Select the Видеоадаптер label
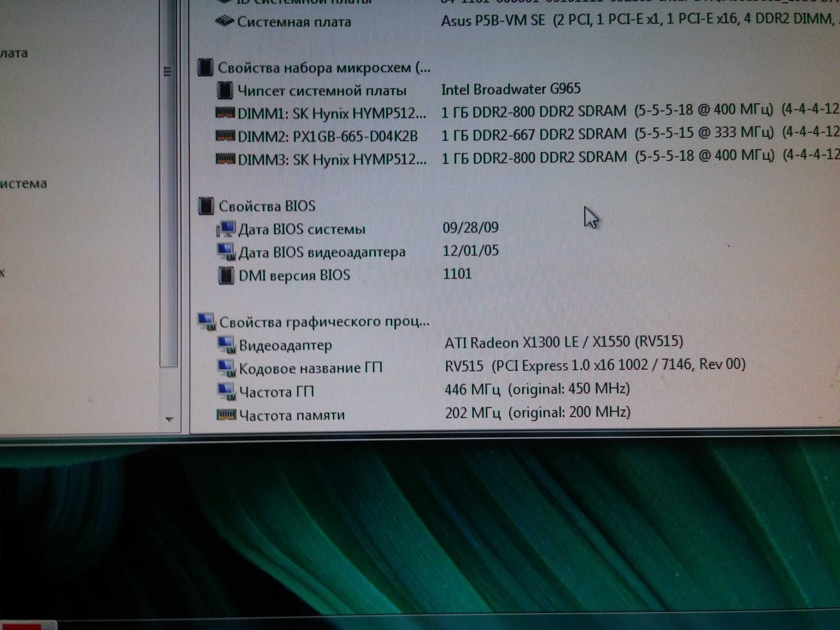 point(286,345)
